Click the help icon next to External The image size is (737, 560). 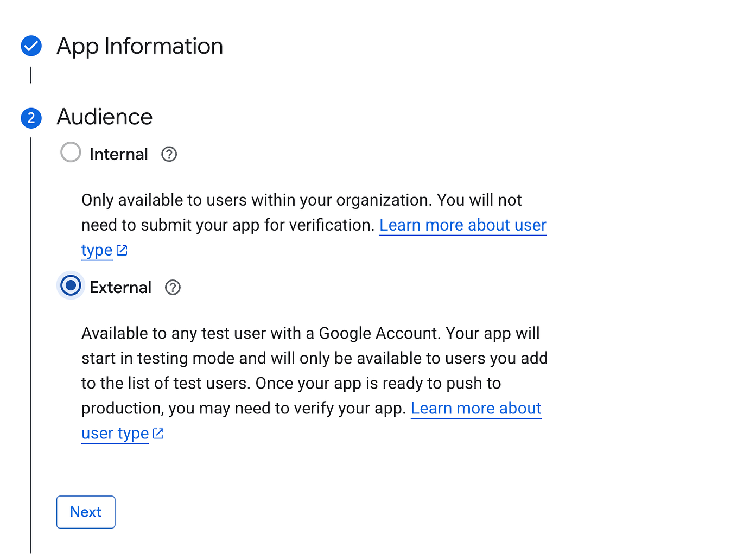point(172,287)
